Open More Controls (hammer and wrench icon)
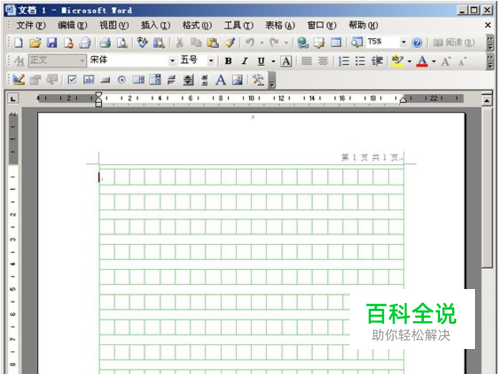 click(x=258, y=80)
